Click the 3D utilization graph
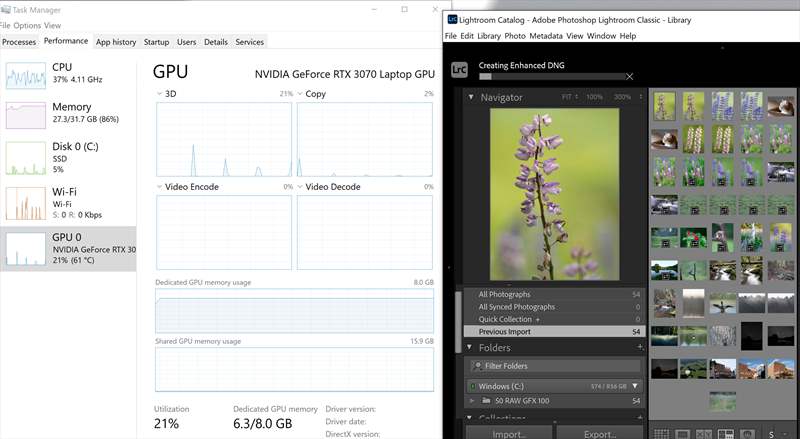The height and width of the screenshot is (439, 800). [x=224, y=139]
